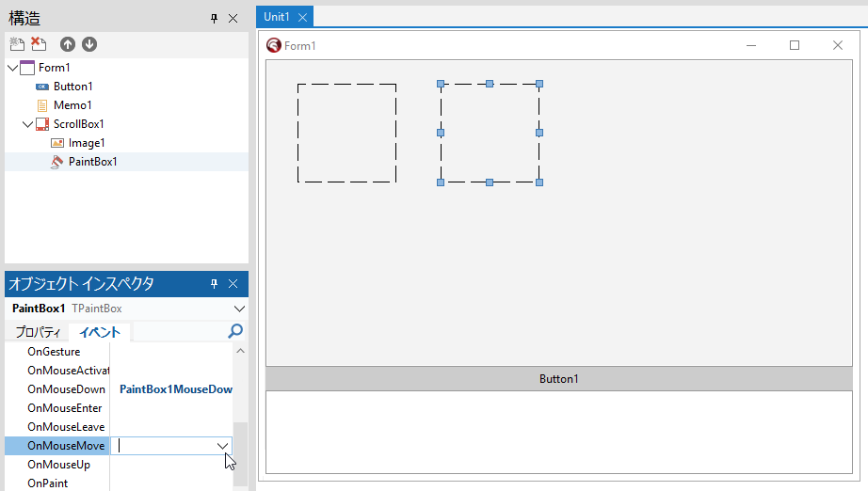Collapse the ScrollBox1 tree node
Image resolution: width=868 pixels, height=491 pixels.
click(27, 124)
